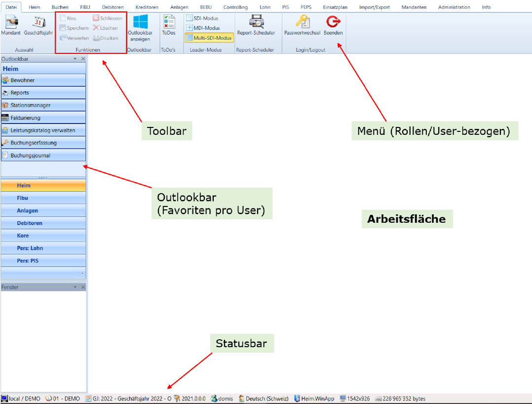Open the ToDos checklist icon
Viewport: 532px width, 404px height.
coord(169,22)
